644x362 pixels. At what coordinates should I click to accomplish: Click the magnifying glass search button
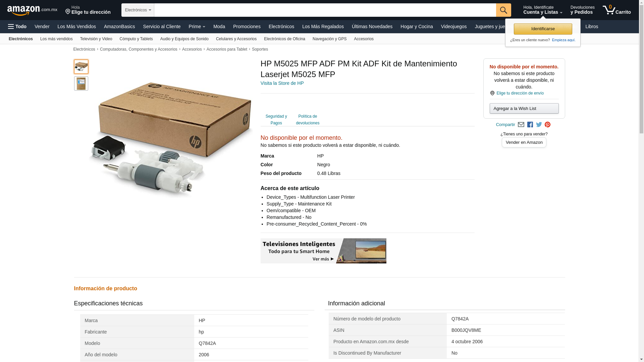[503, 10]
